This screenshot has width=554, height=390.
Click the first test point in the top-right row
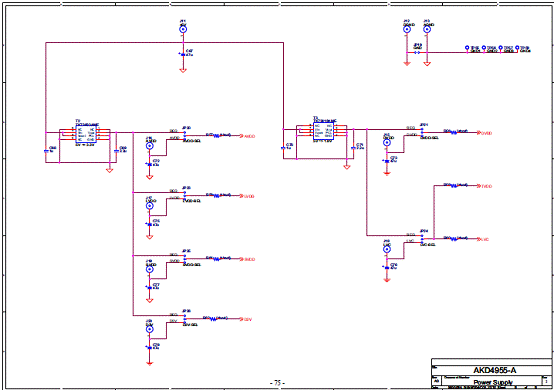pyautogui.click(x=467, y=47)
